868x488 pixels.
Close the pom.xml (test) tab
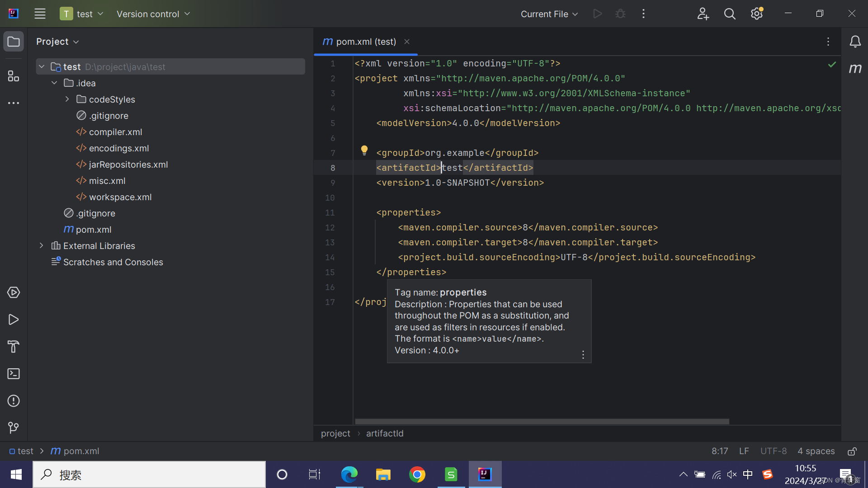[407, 42]
